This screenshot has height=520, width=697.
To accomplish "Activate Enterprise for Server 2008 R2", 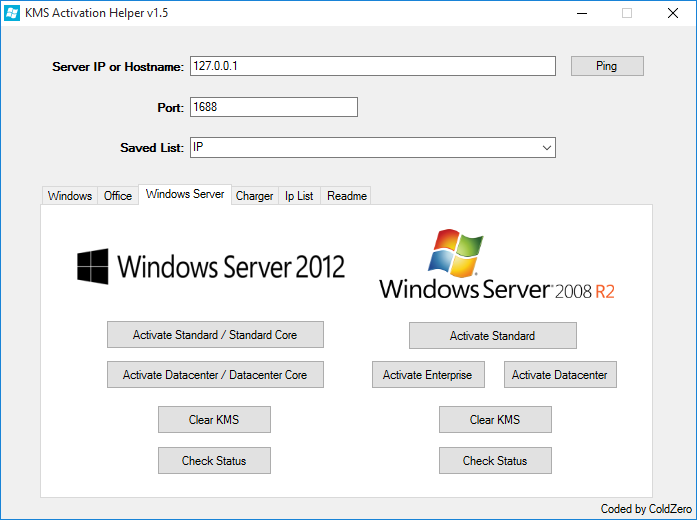I will [428, 375].
